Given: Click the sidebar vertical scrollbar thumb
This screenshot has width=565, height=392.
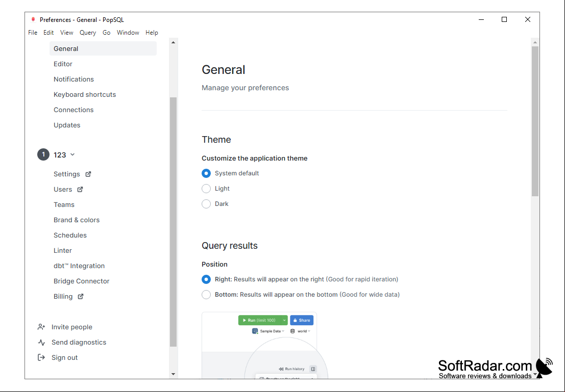Looking at the screenshot, I should 174,222.
